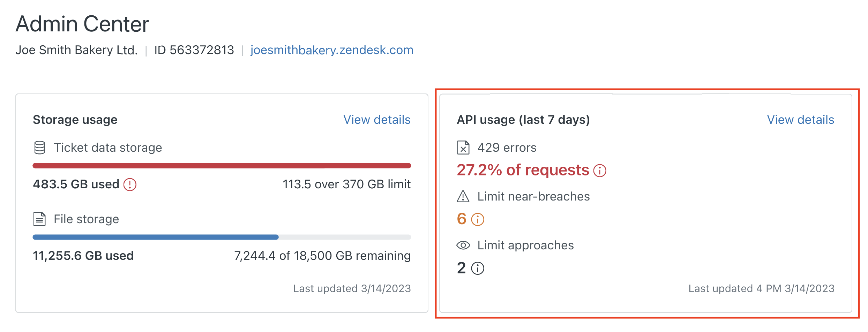Select the Last updated 4 PM timestamp
The width and height of the screenshot is (868, 332).
pos(761,288)
